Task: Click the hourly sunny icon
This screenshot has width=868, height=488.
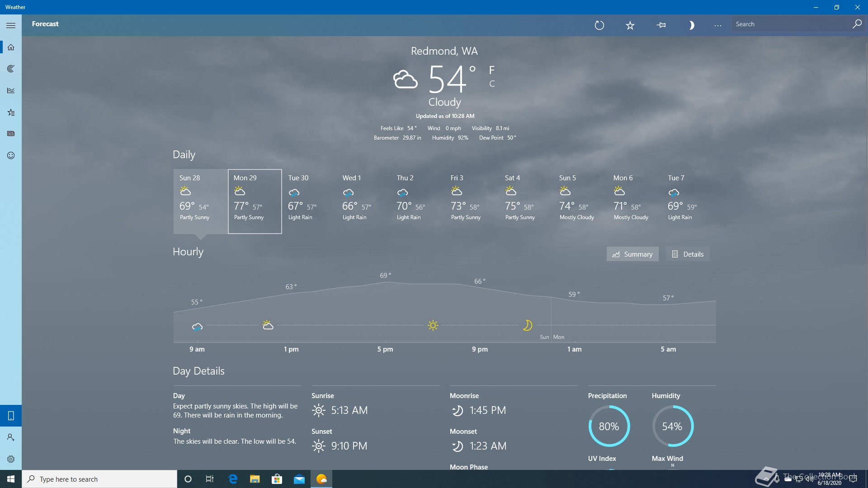Action: pos(433,325)
